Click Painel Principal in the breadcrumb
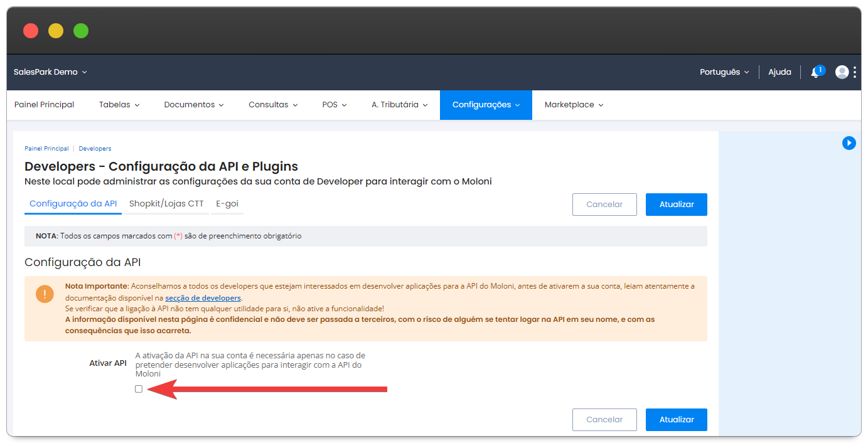 [x=46, y=149]
